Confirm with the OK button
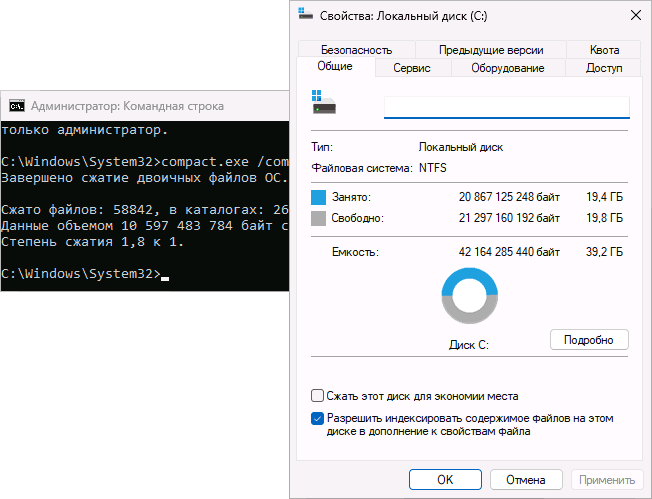This screenshot has height=499, width=652. coord(445,480)
